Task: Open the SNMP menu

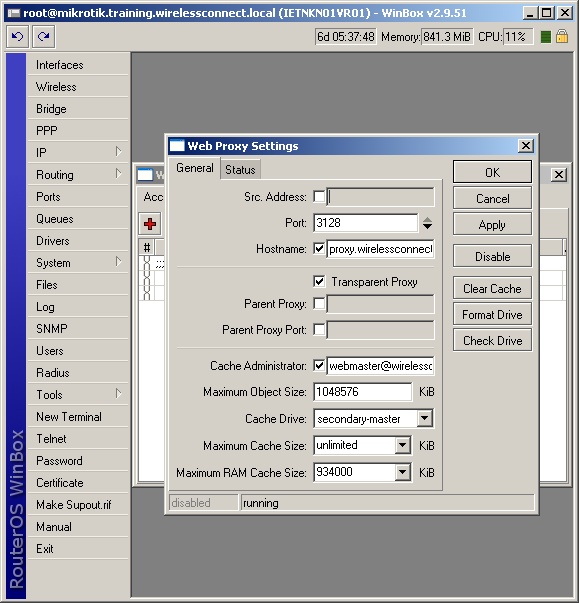Action: click(x=78, y=329)
